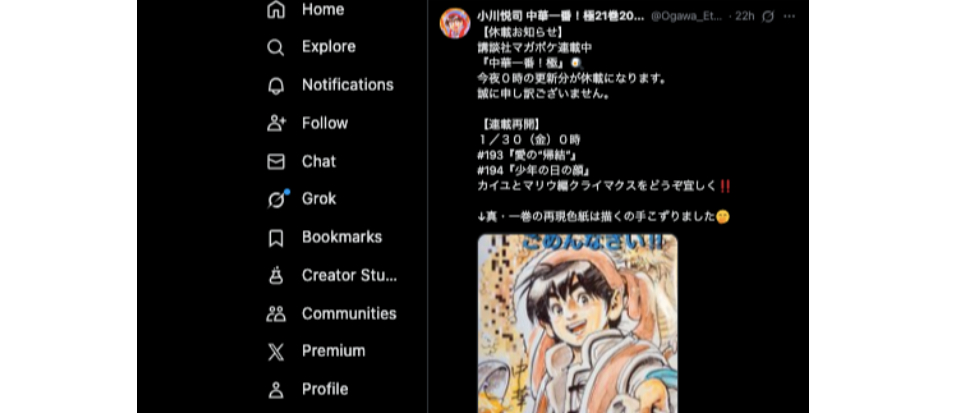Click the X Premium logo icon
This screenshot has height=413, width=953.
pyautogui.click(x=276, y=352)
